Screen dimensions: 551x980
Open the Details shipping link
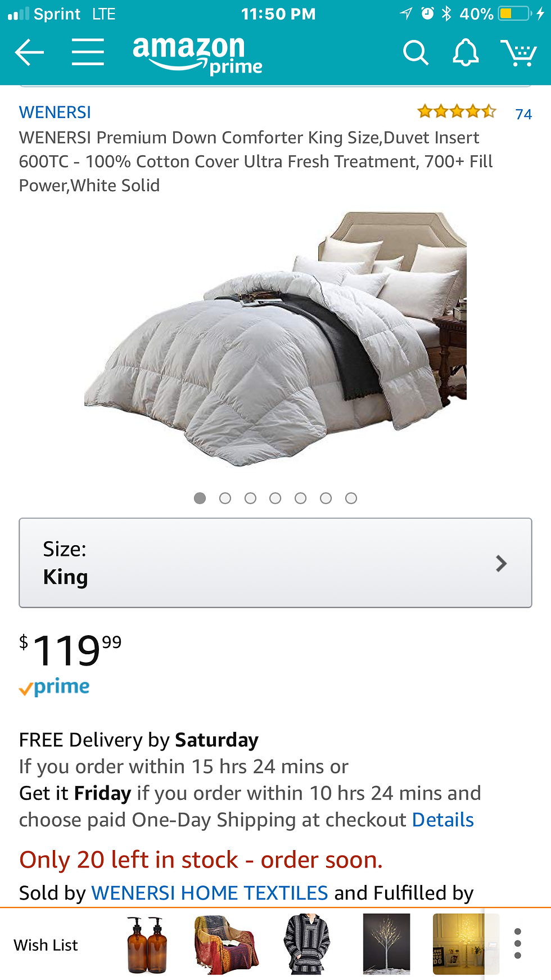(443, 820)
